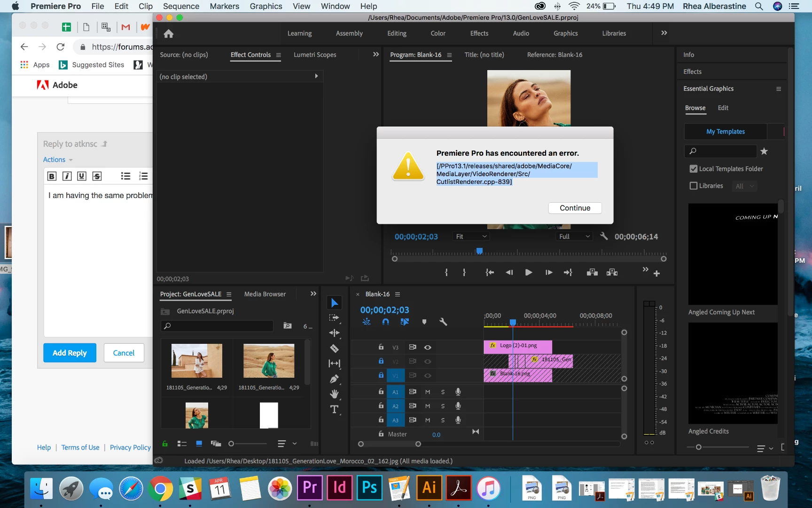Check the Libraries checkbox
Image resolution: width=812 pixels, height=508 pixels.
693,186
